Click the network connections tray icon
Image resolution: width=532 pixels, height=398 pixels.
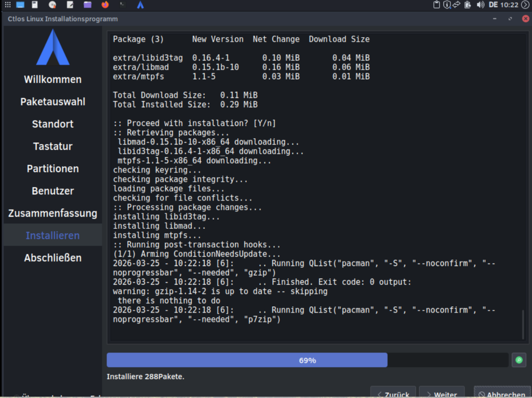[x=457, y=5]
